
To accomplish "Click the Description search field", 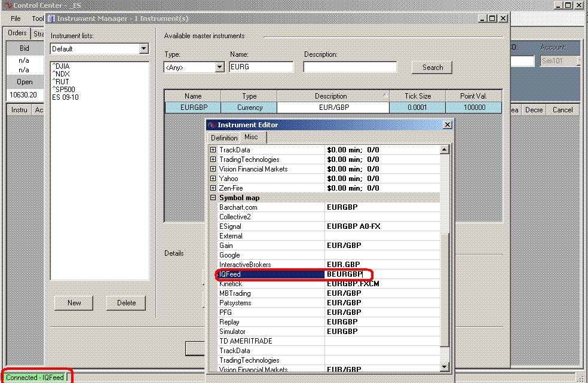I will [x=350, y=67].
